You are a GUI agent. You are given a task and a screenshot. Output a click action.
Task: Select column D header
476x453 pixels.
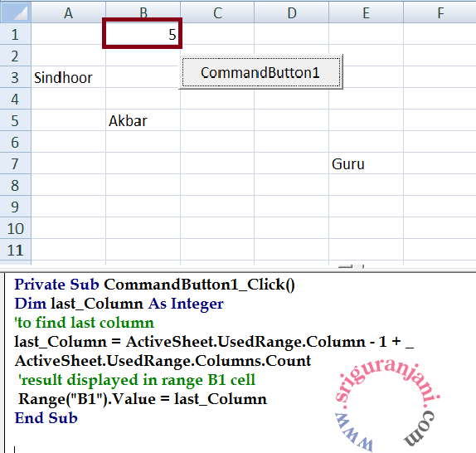292,12
